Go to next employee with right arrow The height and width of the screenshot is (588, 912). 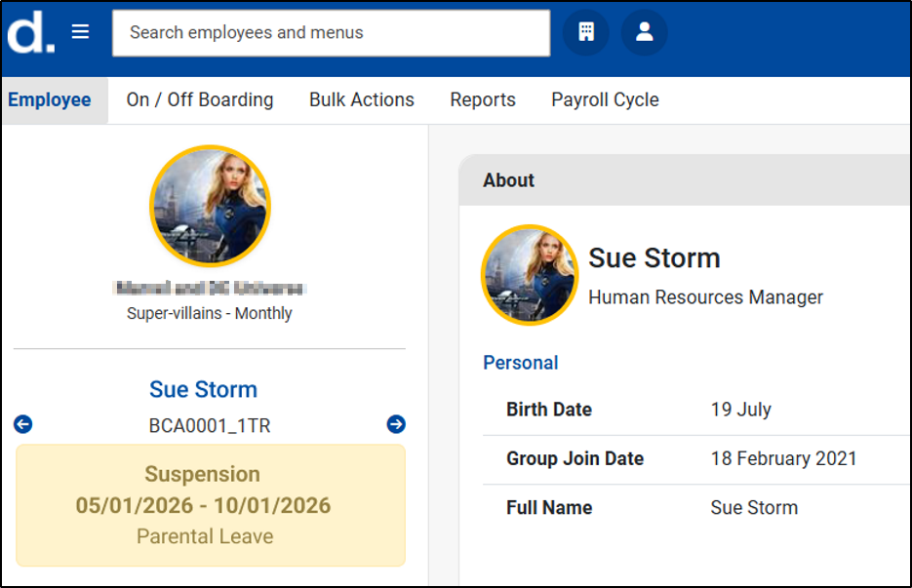click(x=396, y=424)
